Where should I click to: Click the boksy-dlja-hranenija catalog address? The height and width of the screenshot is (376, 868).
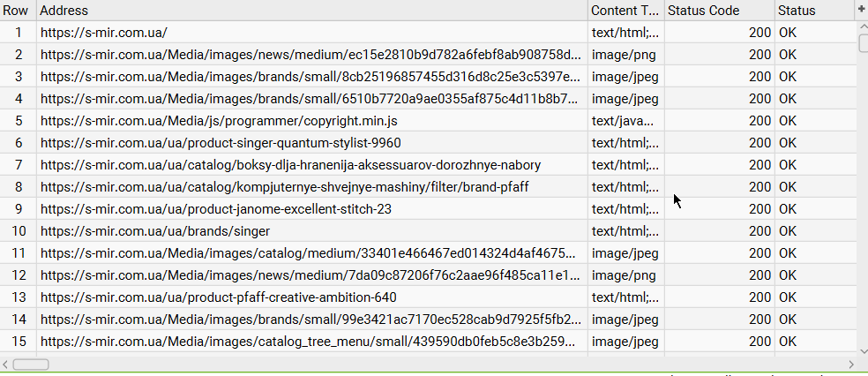pos(290,165)
